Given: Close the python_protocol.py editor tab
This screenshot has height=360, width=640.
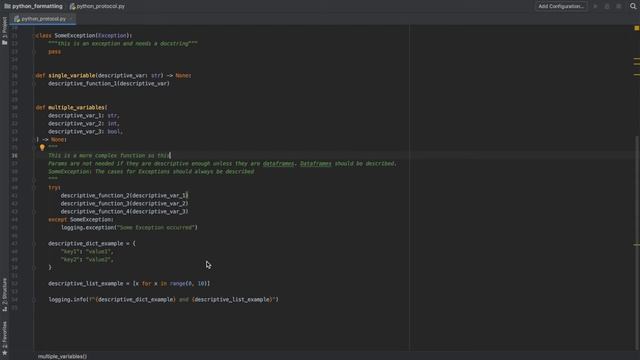Looking at the screenshot, I should tap(71, 19).
